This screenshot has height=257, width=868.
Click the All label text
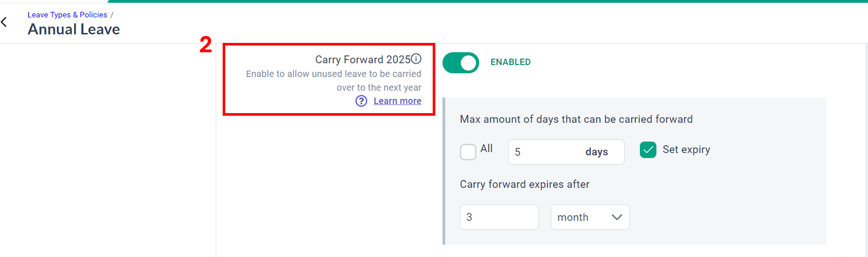pos(487,149)
